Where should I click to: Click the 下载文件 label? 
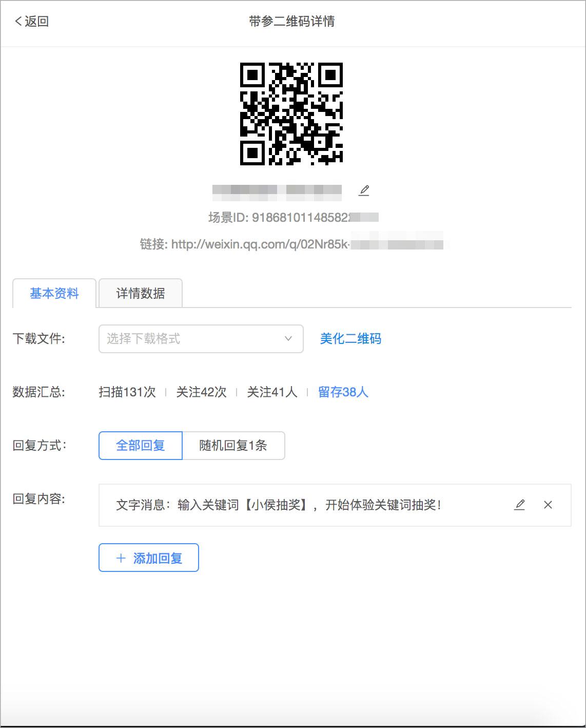(x=39, y=339)
